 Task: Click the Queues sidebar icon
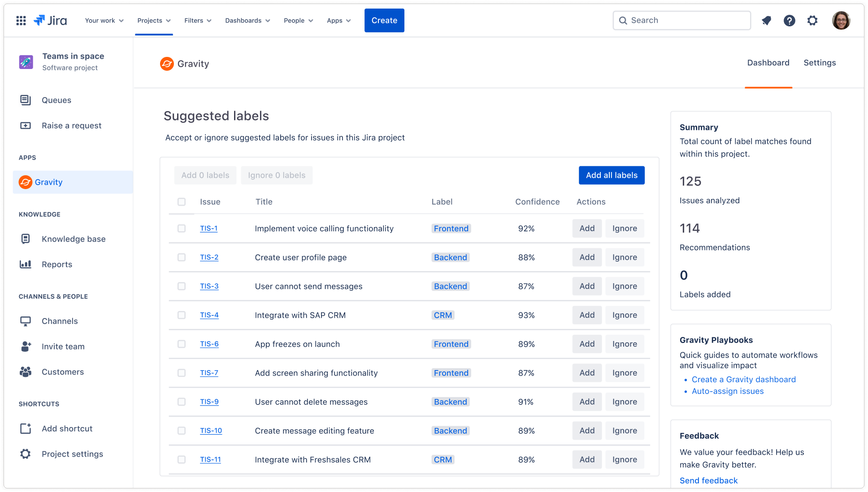click(x=26, y=100)
